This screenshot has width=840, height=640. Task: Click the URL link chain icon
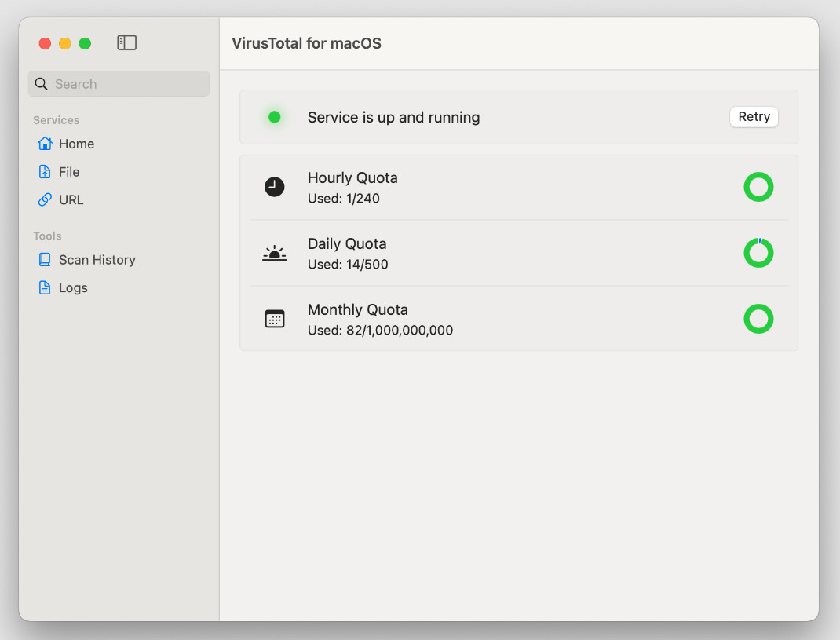point(45,199)
